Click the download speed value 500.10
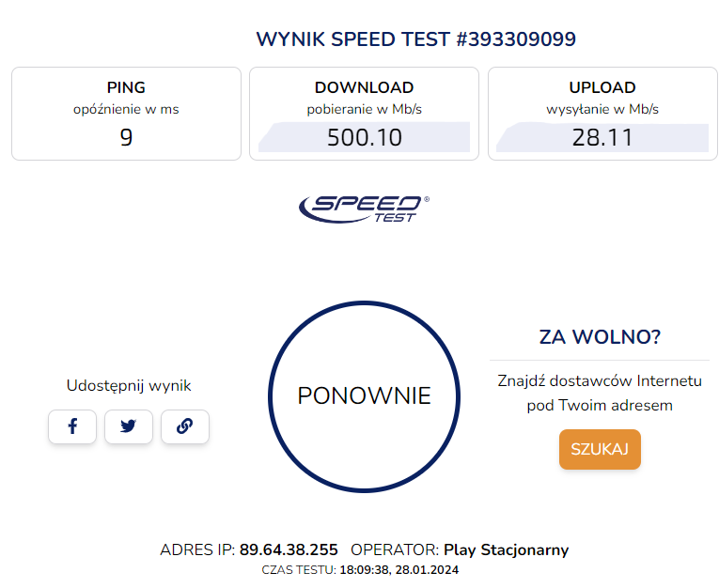This screenshot has height=588, width=719. click(x=365, y=137)
